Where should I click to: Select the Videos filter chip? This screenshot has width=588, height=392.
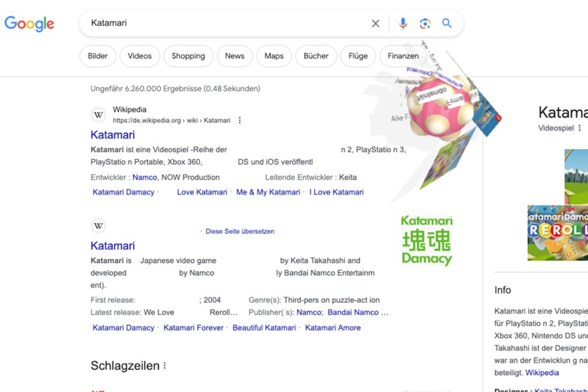[x=140, y=56]
